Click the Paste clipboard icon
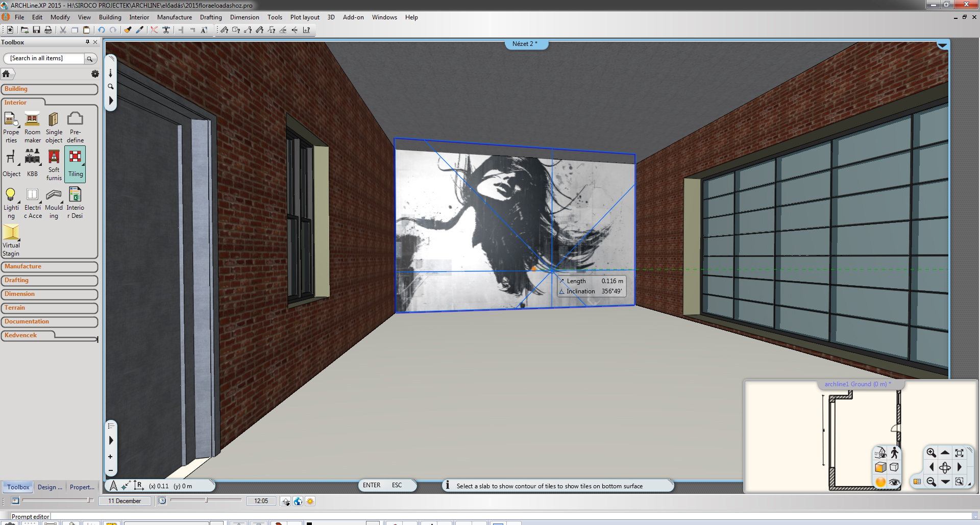980x525 pixels. 86,30
